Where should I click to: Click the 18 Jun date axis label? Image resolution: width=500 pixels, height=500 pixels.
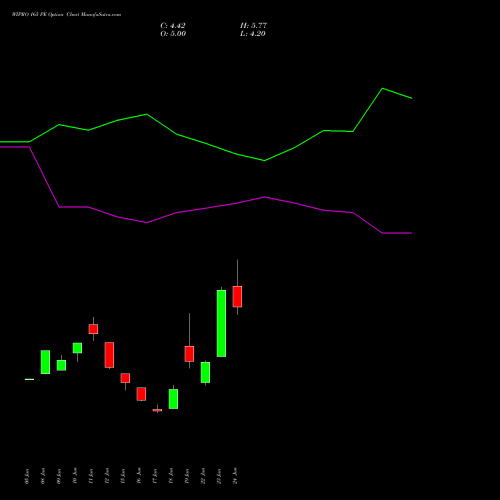tap(171, 476)
